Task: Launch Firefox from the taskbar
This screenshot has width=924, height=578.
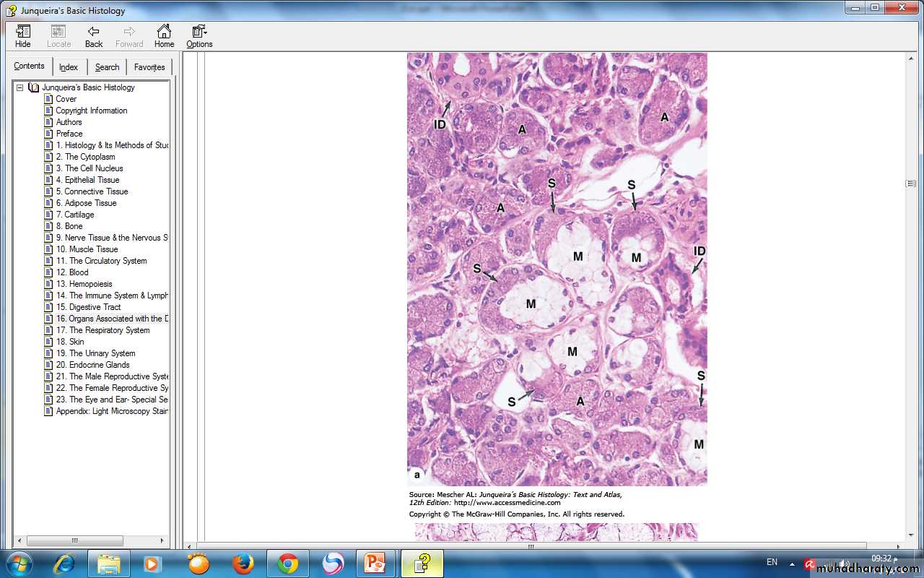Action: (x=243, y=564)
